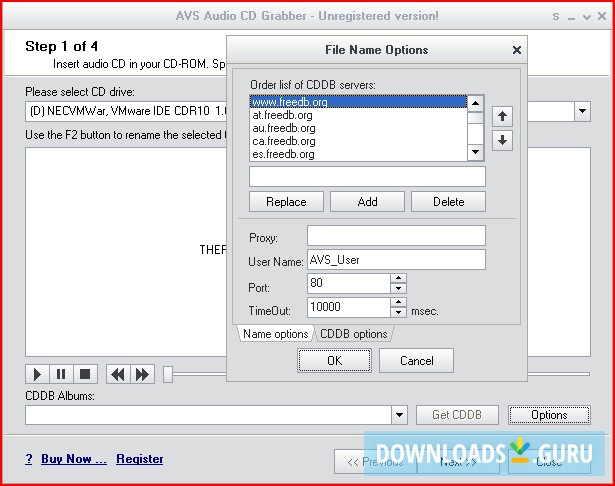Click the playback position slider handle
615x486 pixels.
[168, 374]
